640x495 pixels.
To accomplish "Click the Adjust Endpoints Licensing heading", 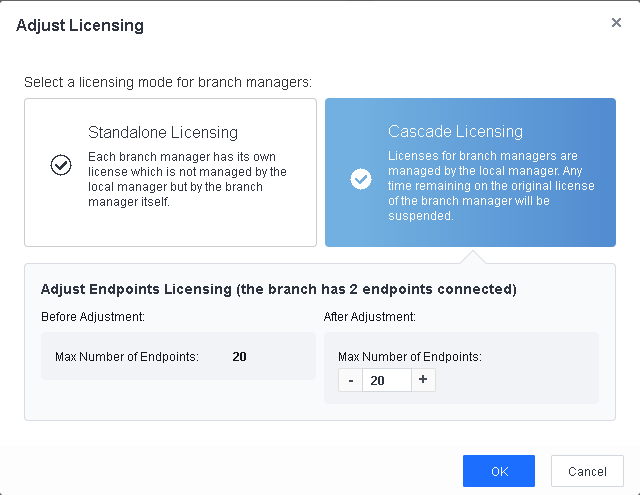I will coord(278,290).
